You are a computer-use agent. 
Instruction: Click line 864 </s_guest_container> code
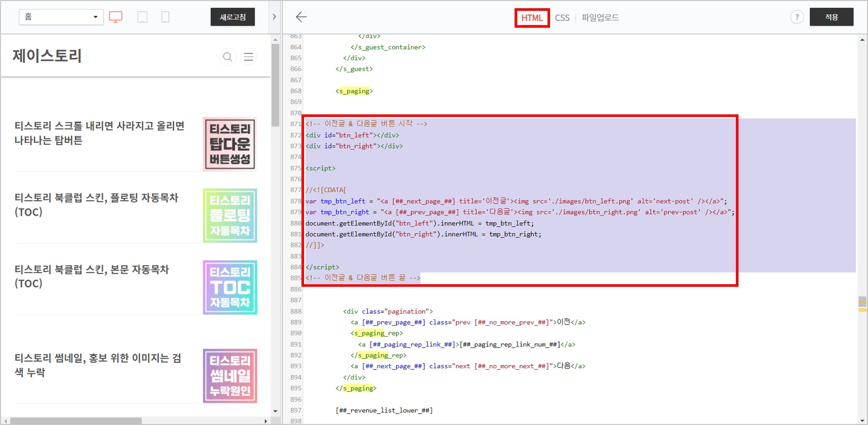click(x=388, y=47)
